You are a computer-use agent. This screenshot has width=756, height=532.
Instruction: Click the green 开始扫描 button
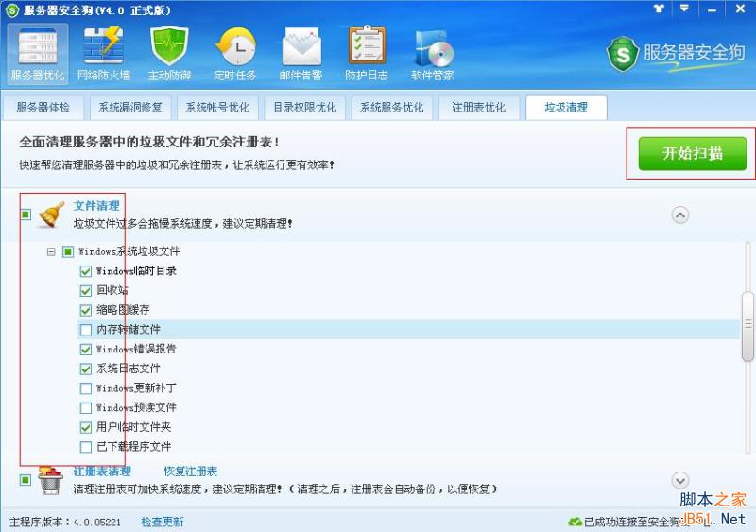point(693,154)
